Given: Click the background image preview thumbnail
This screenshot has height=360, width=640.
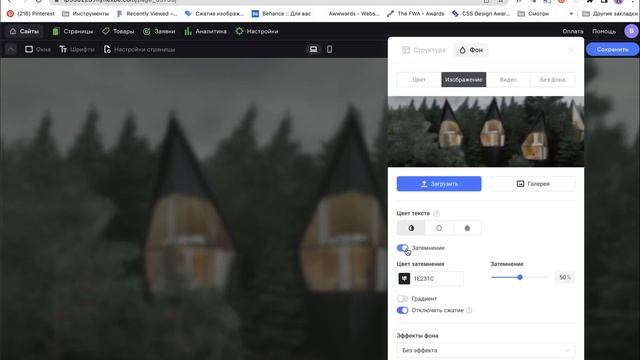Looking at the screenshot, I should tap(486, 131).
